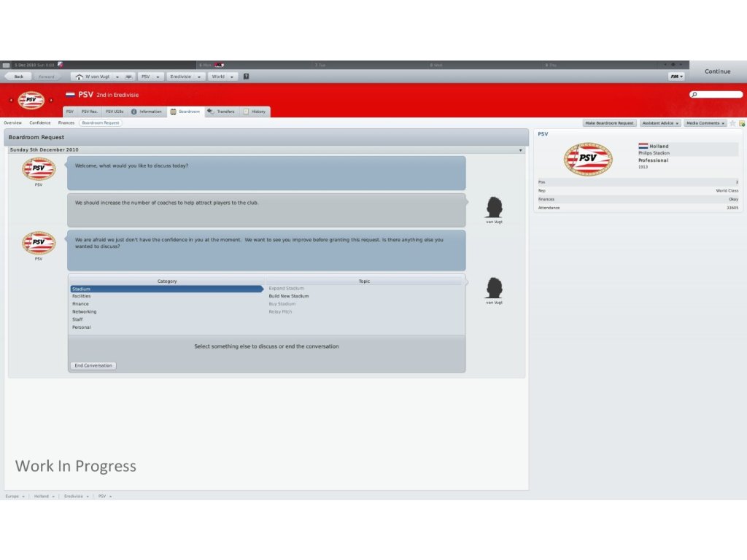Open the Holland breadcrumb dropdown at bottom
This screenshot has height=560, width=747.
point(44,496)
